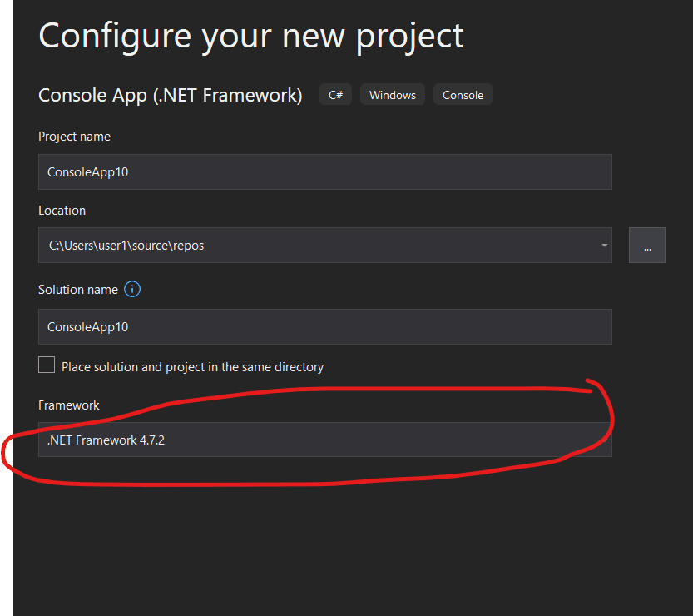Click the 'Framework' label

coord(68,405)
